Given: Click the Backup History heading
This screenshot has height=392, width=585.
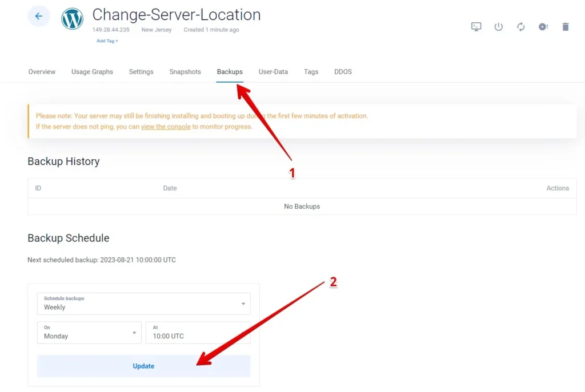Looking at the screenshot, I should coord(63,161).
